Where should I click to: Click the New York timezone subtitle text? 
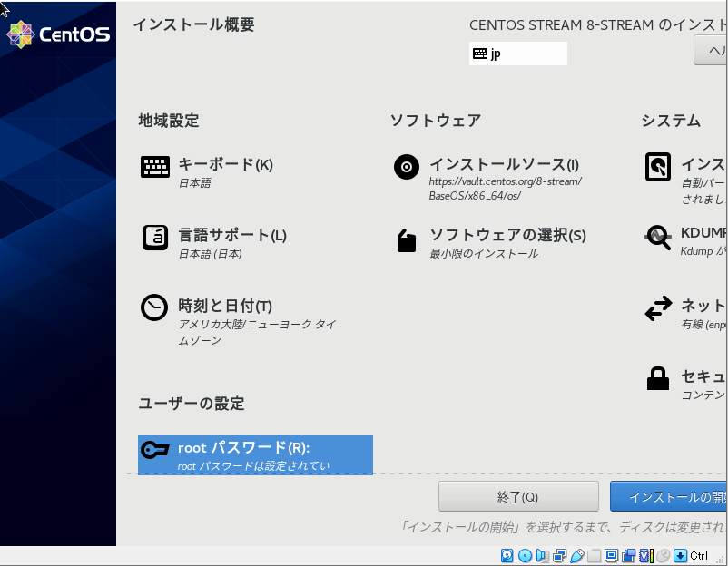tap(258, 332)
